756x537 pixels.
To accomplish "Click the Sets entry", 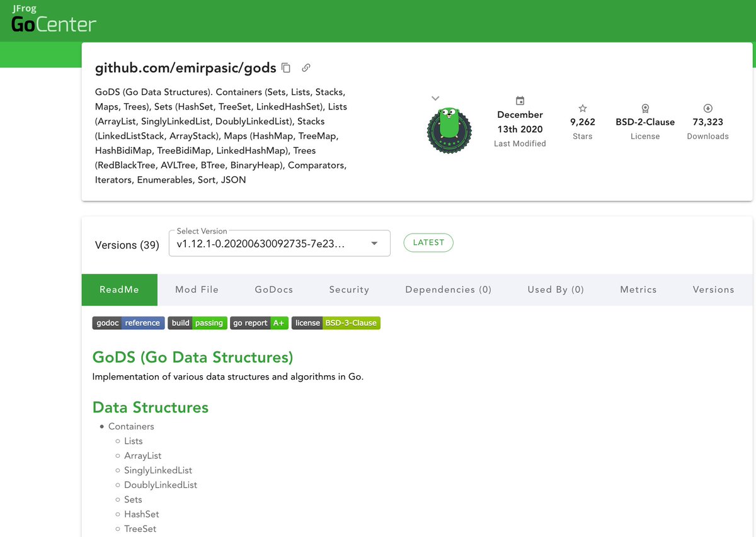I will 133,499.
